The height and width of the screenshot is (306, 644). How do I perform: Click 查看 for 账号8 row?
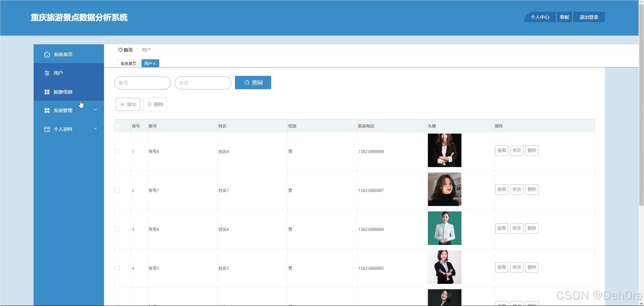click(x=502, y=151)
